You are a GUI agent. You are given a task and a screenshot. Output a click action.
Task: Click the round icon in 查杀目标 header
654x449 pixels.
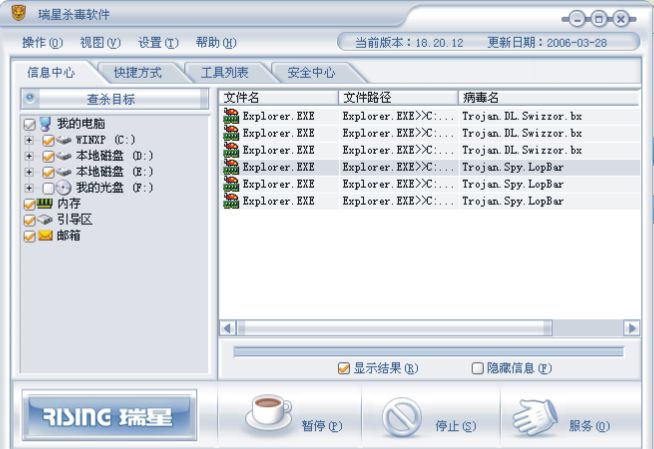tap(30, 98)
